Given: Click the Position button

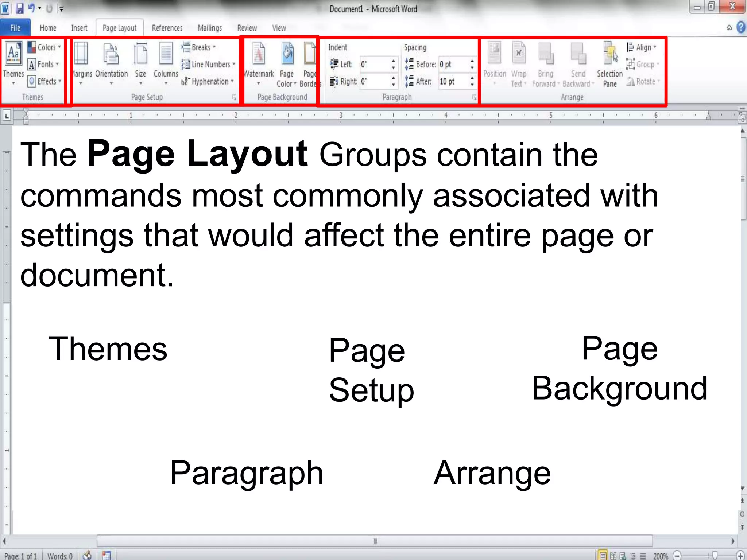Looking at the screenshot, I should [495, 64].
